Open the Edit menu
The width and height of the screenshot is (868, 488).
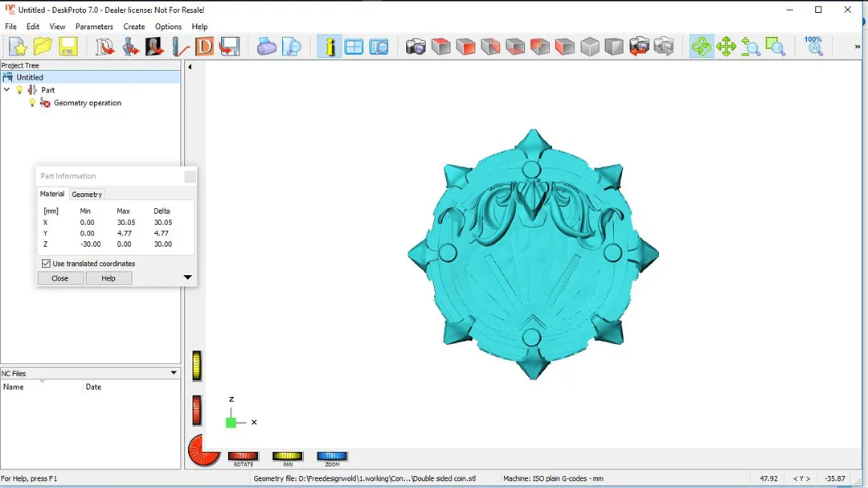[33, 27]
